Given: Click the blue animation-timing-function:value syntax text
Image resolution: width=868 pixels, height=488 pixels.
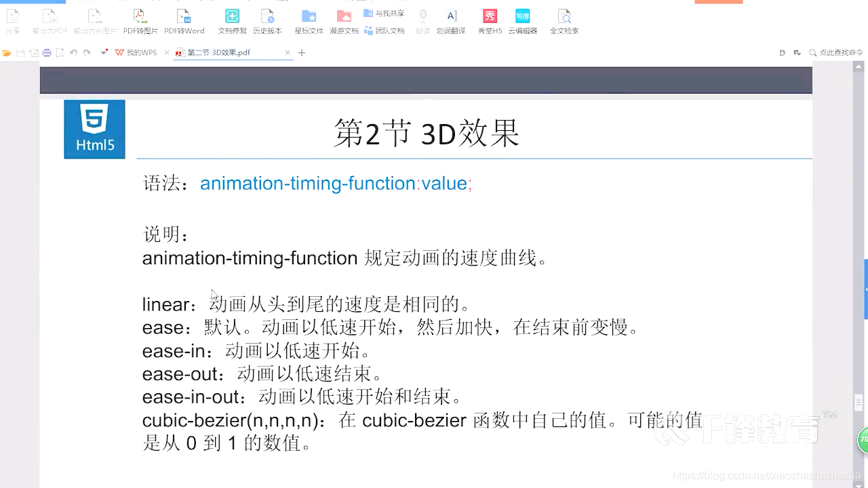Looking at the screenshot, I should (336, 183).
